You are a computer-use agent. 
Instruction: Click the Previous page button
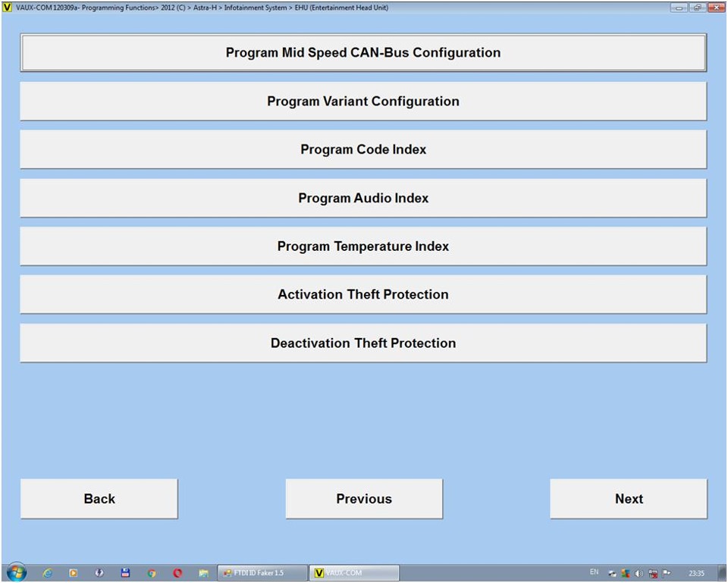tap(364, 499)
